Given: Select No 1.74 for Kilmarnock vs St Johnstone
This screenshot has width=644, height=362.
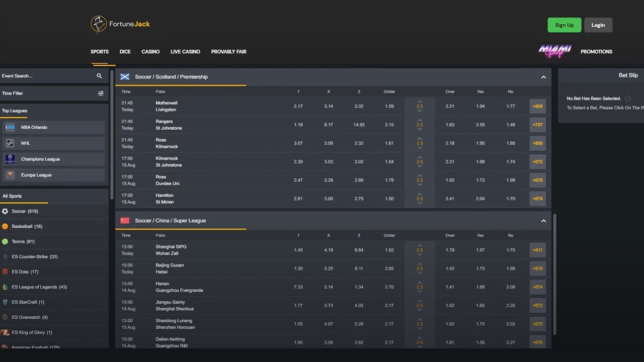Looking at the screenshot, I should pyautogui.click(x=511, y=162).
